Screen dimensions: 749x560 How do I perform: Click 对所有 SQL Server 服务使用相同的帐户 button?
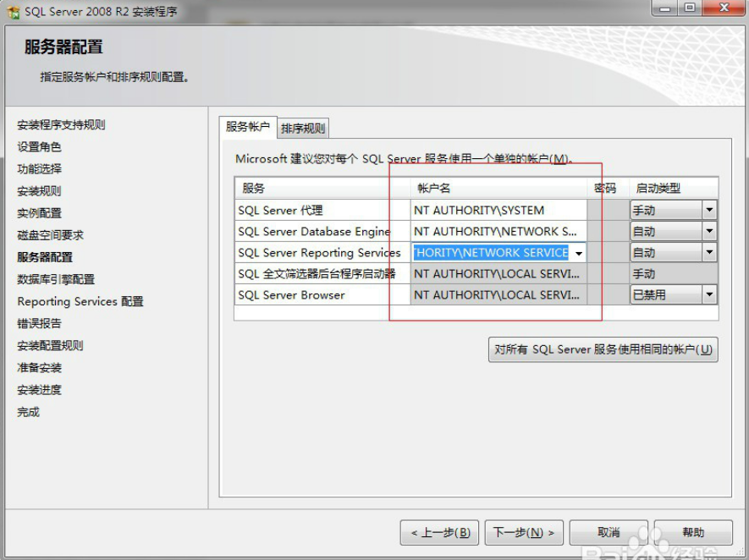tap(603, 349)
